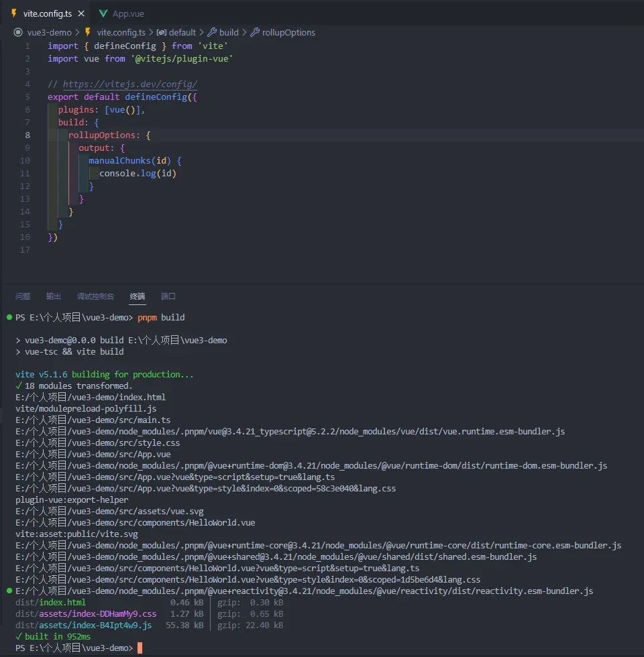The image size is (644, 657).
Task: Open the build breadcrumb symbol
Action: click(229, 32)
